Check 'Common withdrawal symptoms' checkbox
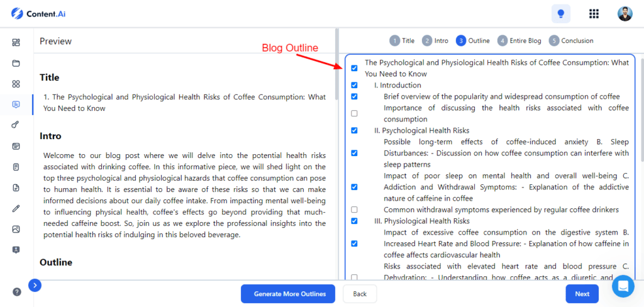The image size is (644, 307). pos(355,209)
